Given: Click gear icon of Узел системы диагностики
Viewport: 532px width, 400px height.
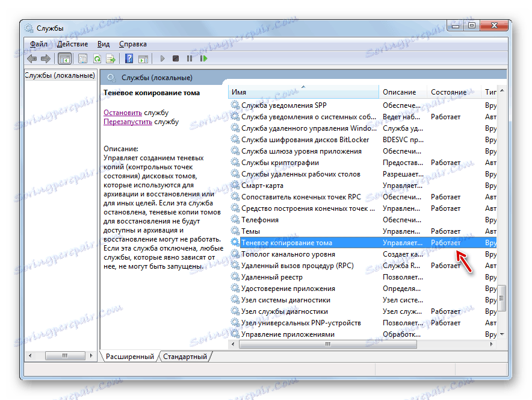Looking at the screenshot, I should (235, 299).
